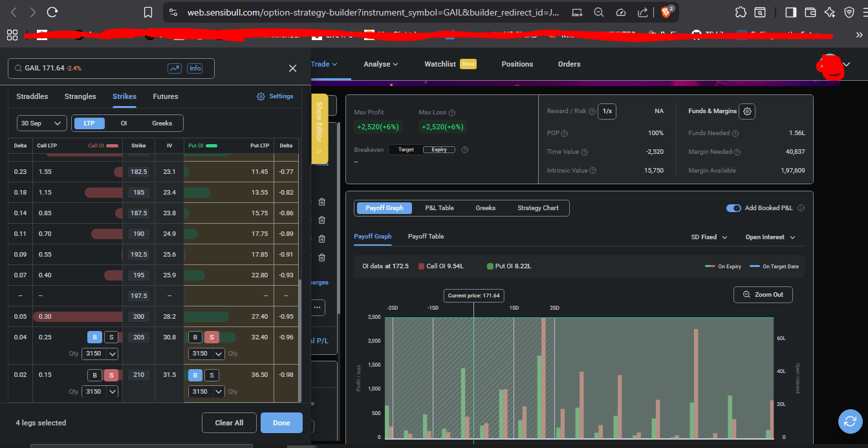Select the OI view option
Image resolution: width=868 pixels, height=448 pixels.
pos(124,123)
